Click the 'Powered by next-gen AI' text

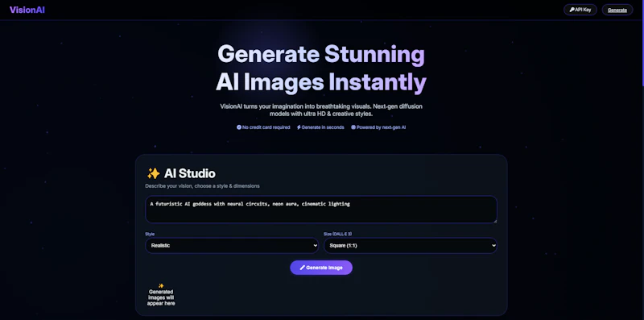381,127
